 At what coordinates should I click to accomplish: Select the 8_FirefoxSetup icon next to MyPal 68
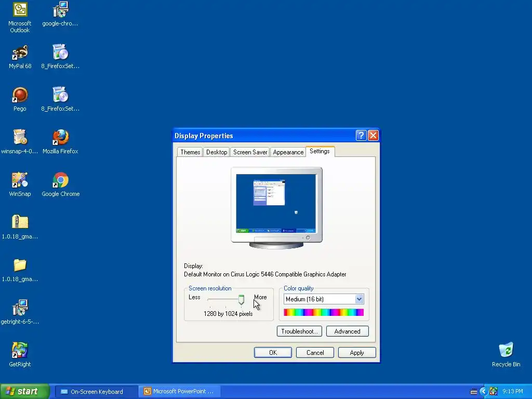60,57
